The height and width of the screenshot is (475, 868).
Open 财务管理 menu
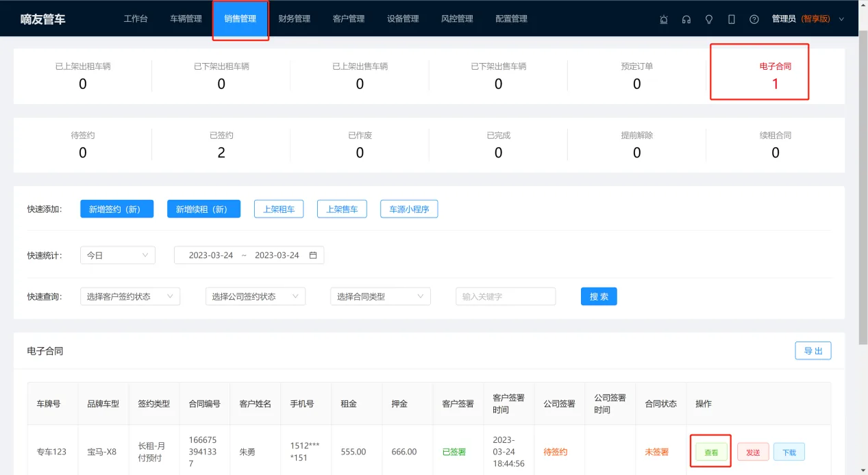295,19
